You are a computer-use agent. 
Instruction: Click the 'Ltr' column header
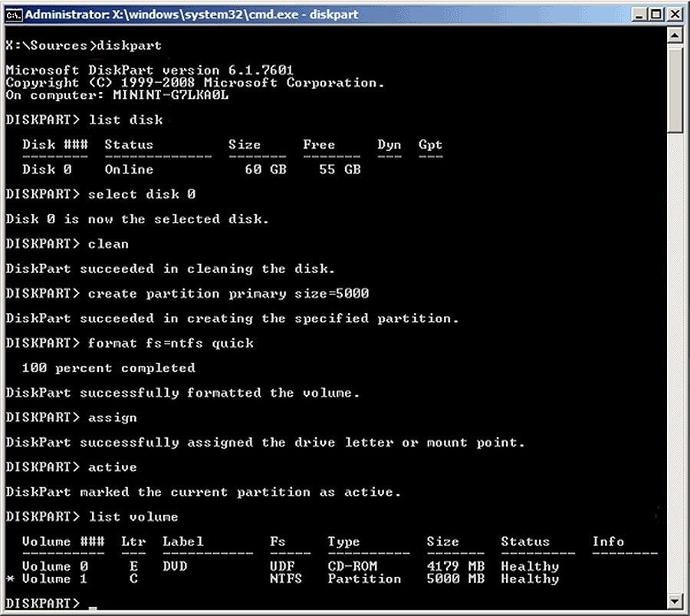pyautogui.click(x=133, y=541)
